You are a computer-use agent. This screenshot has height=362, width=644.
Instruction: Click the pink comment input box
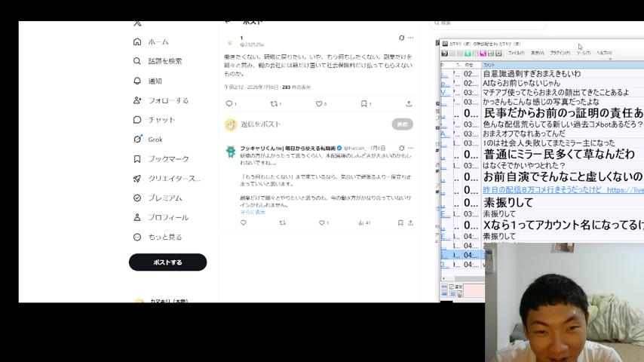pyautogui.click(x=474, y=292)
